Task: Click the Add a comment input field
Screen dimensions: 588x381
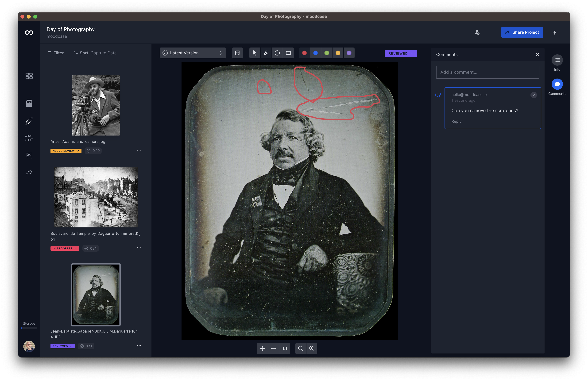Action: 487,72
